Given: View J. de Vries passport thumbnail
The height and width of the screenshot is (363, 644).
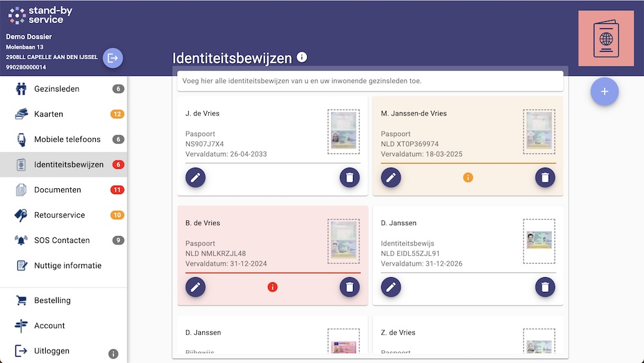Looking at the screenshot, I should tap(344, 132).
